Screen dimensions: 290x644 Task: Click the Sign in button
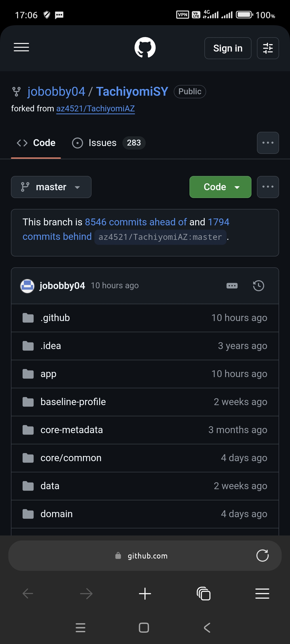[228, 48]
